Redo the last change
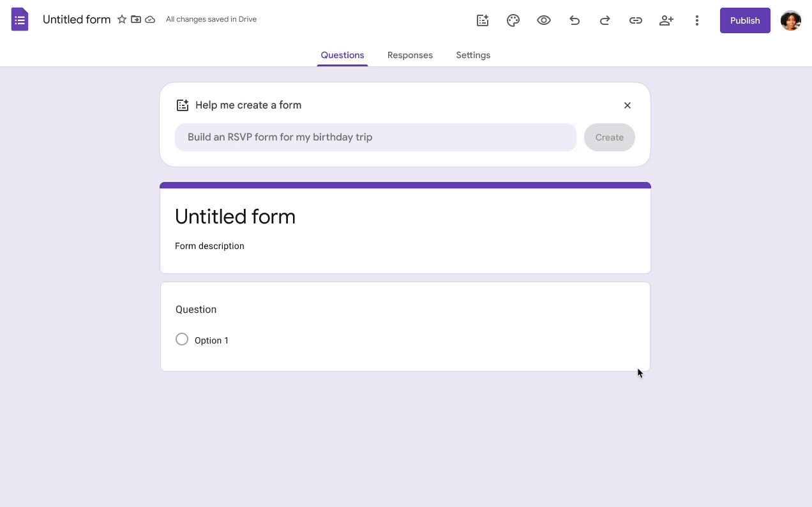Viewport: 812px width, 507px height. click(605, 20)
